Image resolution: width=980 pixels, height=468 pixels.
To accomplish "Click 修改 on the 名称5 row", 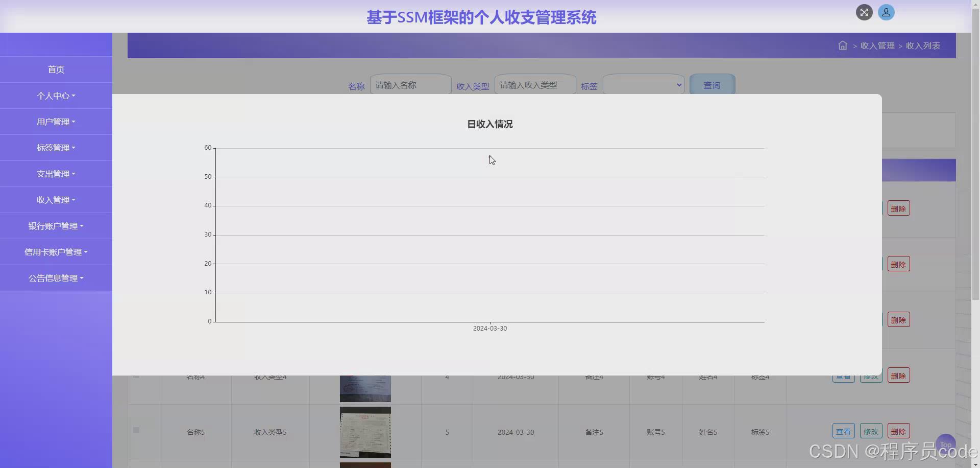I will coord(870,431).
